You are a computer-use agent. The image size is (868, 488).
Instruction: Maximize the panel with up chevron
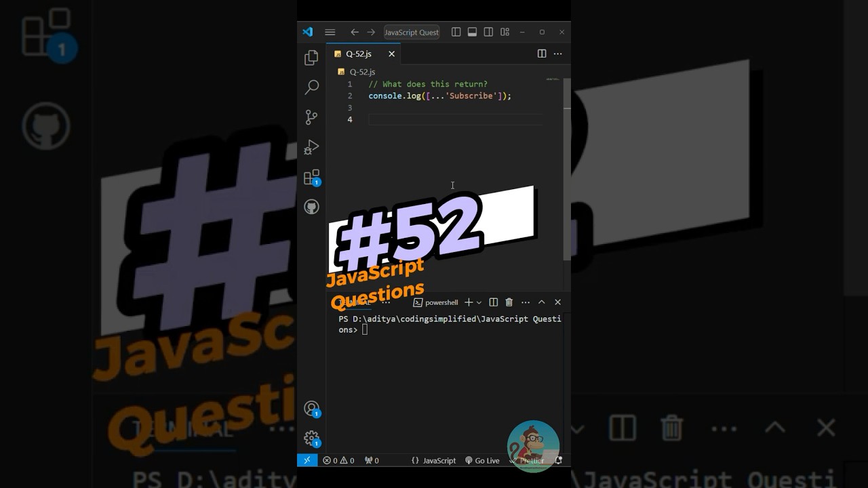(x=542, y=302)
